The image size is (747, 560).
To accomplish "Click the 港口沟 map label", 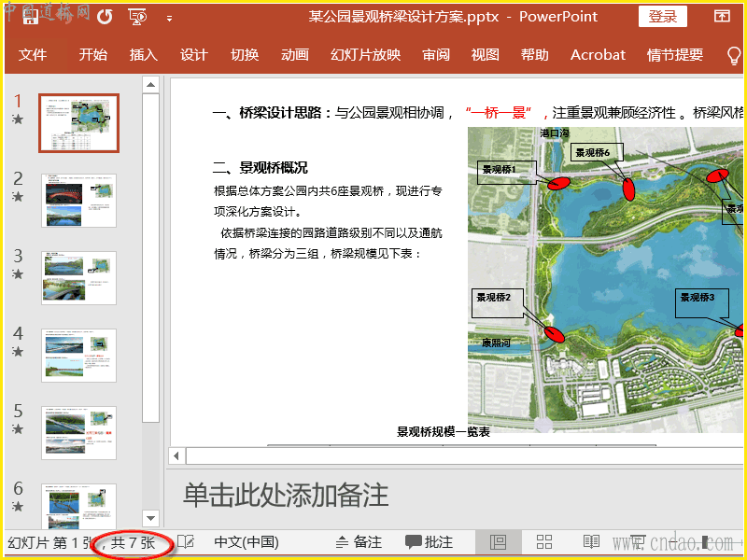I will (554, 133).
